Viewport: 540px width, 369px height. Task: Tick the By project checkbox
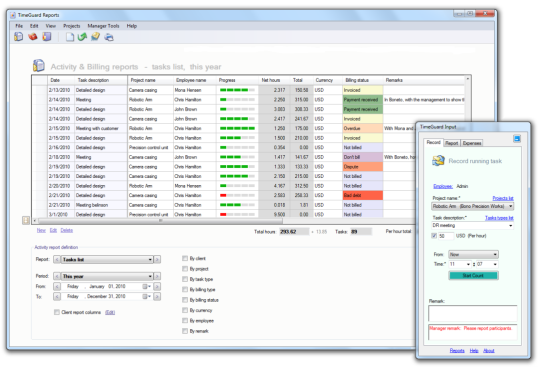[185, 269]
